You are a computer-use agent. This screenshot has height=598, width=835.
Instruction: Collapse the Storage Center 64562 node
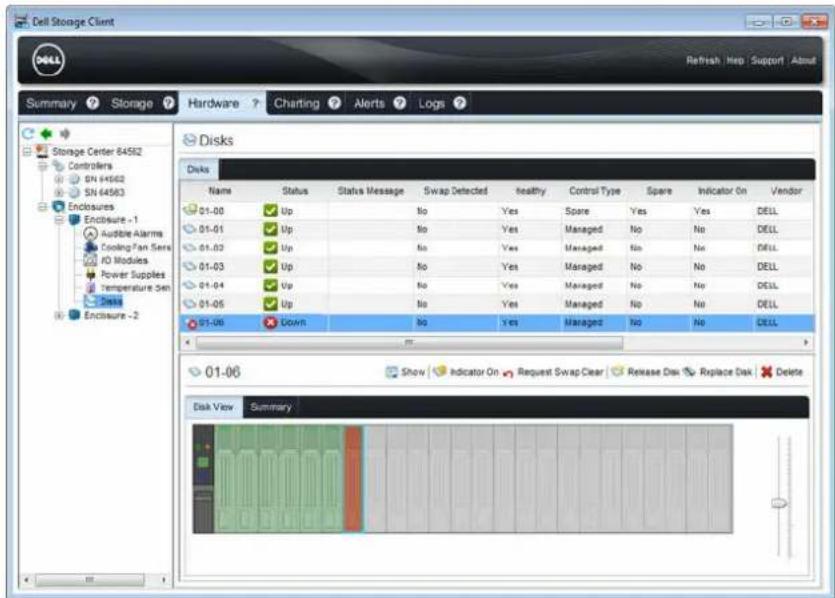click(27, 152)
